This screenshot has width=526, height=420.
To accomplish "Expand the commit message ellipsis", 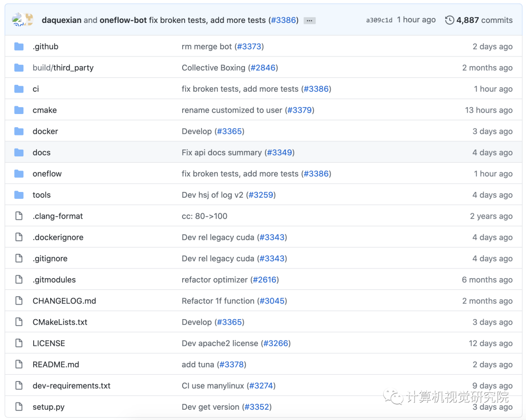I will click(x=309, y=20).
